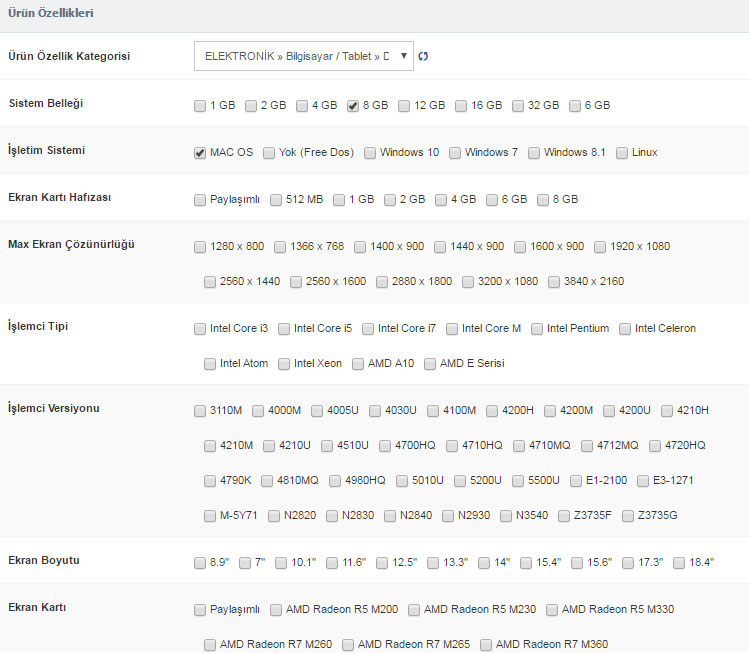Enable AMD Radeon R7 M360 option
The height and width of the screenshot is (653, 749).
pyautogui.click(x=486, y=645)
